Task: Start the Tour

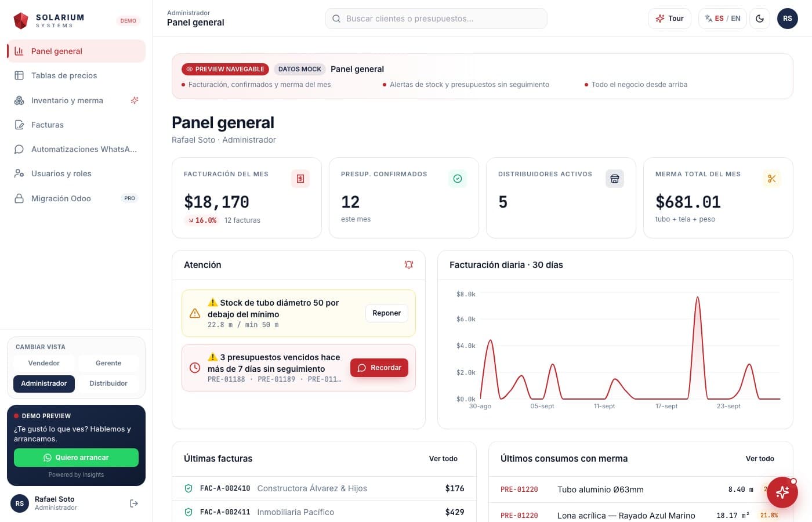Action: pos(669,19)
